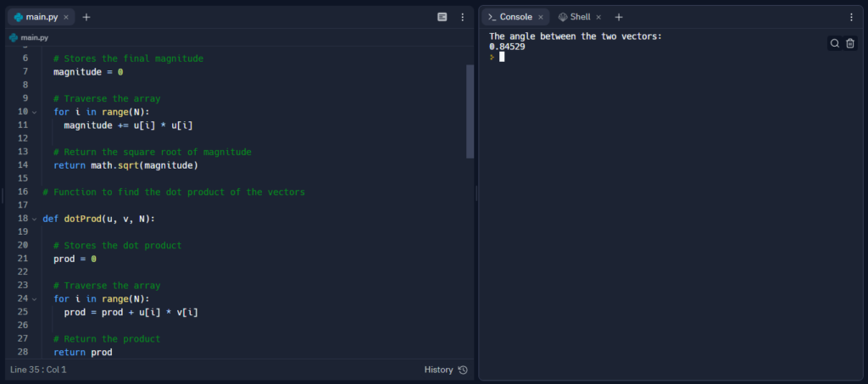Click Line 35 : Col 1 indicator
Viewport: 868px width, 384px height.
pyautogui.click(x=38, y=370)
